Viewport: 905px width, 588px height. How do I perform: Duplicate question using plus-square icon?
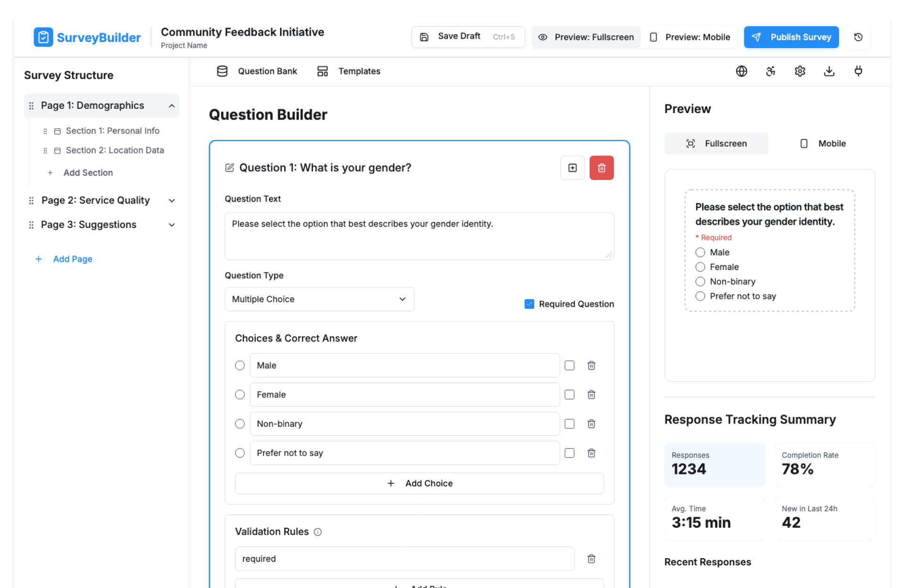click(x=572, y=168)
